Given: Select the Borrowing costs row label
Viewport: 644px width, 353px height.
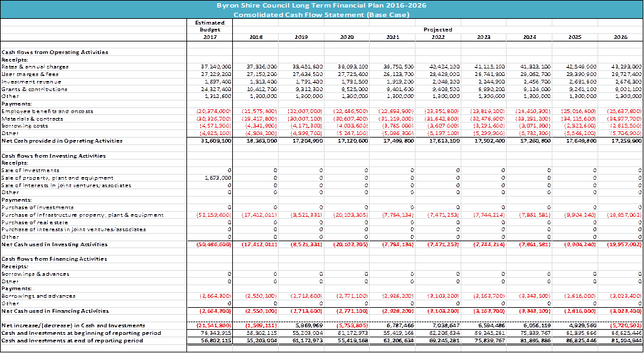Looking at the screenshot, I should click(x=24, y=126).
